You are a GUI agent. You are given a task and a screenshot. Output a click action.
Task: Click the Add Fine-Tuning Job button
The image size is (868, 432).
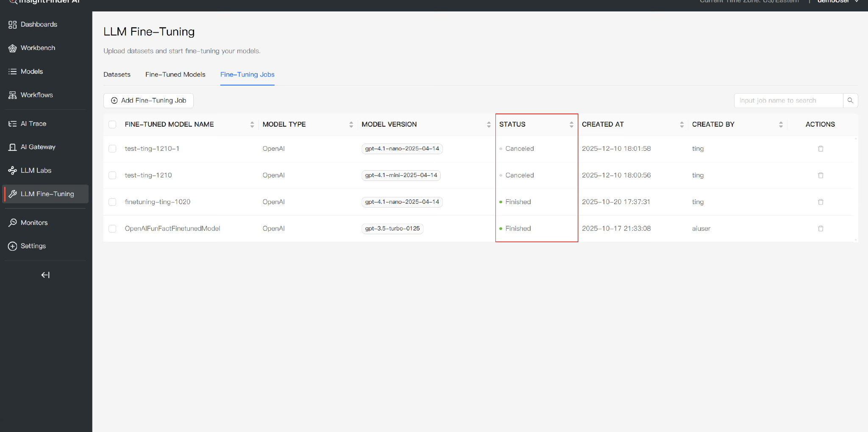tap(148, 101)
